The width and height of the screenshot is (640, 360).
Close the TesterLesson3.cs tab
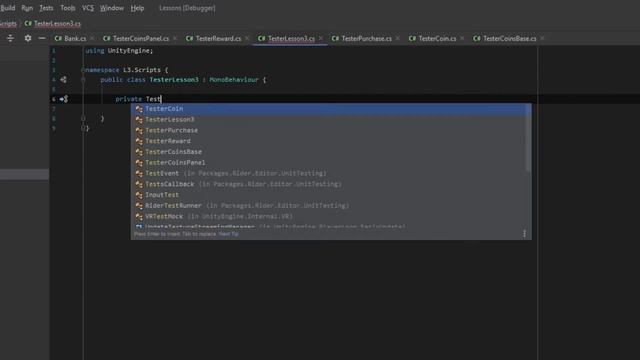coord(321,38)
